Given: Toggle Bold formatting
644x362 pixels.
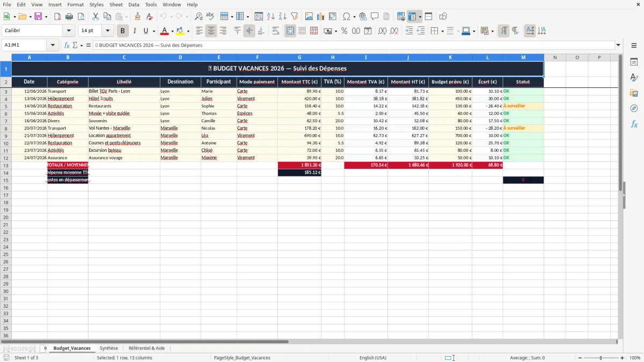Looking at the screenshot, I should coord(123,31).
